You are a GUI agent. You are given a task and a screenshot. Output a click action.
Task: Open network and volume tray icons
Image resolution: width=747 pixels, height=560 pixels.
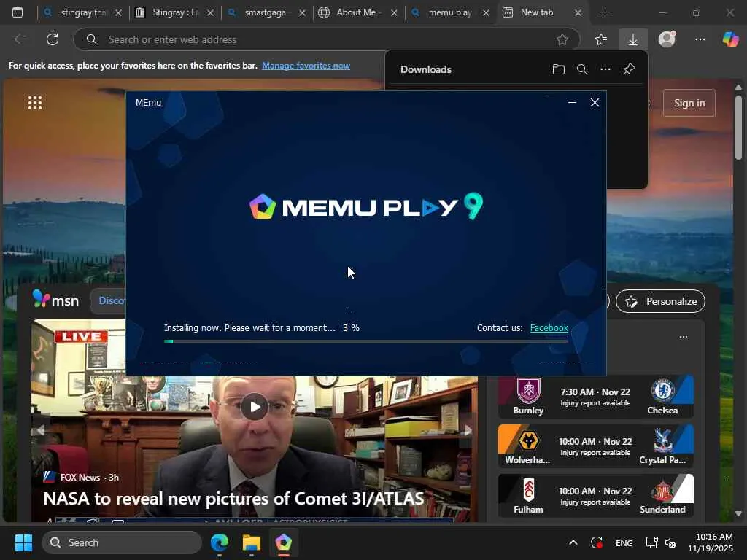[661, 542]
